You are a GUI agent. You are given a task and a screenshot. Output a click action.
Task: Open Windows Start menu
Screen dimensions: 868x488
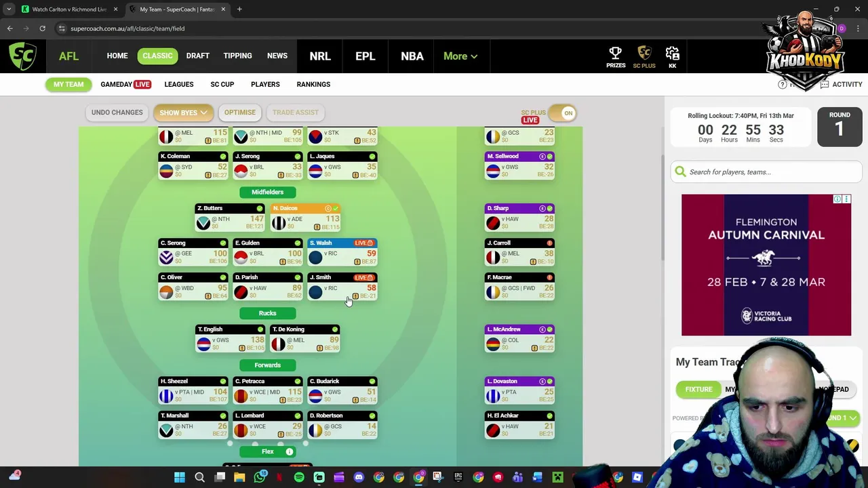point(180,477)
